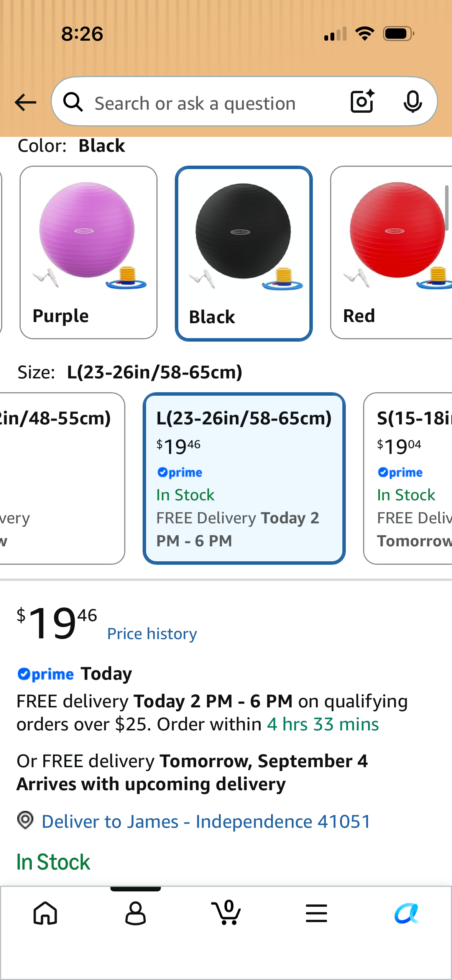
Task: Open the shopping cart icon
Action: pos(226,912)
